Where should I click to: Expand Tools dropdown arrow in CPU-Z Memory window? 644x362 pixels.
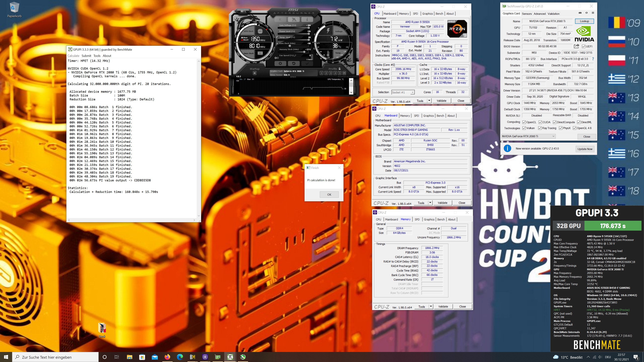(x=431, y=307)
